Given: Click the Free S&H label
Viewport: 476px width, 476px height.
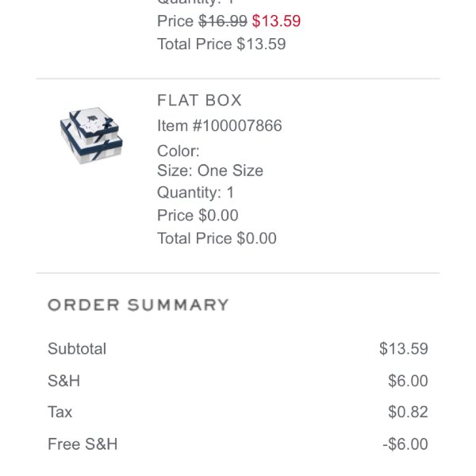Looking at the screenshot, I should (83, 444).
